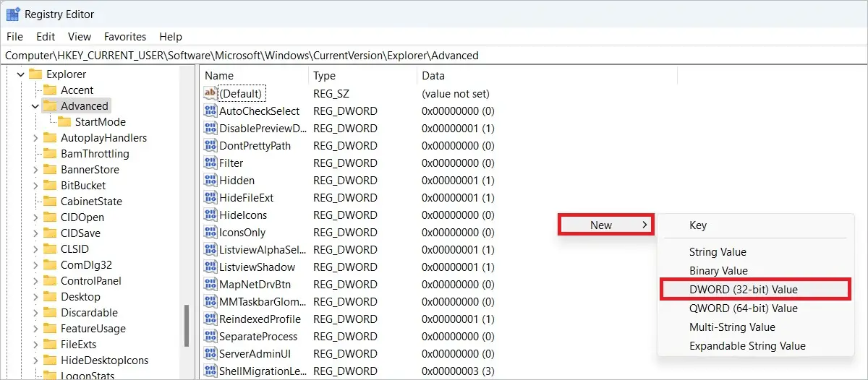This screenshot has width=868, height=380.
Task: Expand the CIDOpen key
Action: (35, 217)
